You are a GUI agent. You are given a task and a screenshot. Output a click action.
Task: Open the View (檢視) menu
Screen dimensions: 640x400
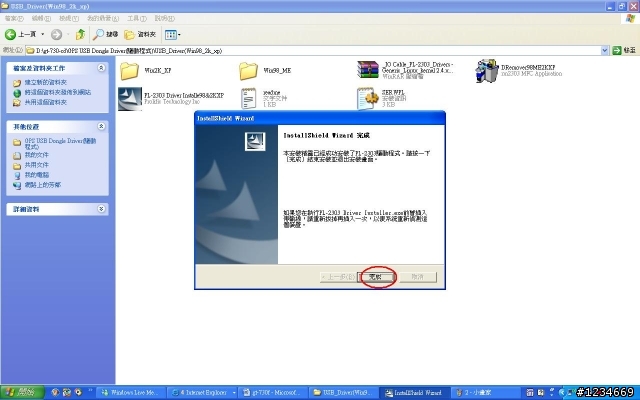(x=69, y=18)
